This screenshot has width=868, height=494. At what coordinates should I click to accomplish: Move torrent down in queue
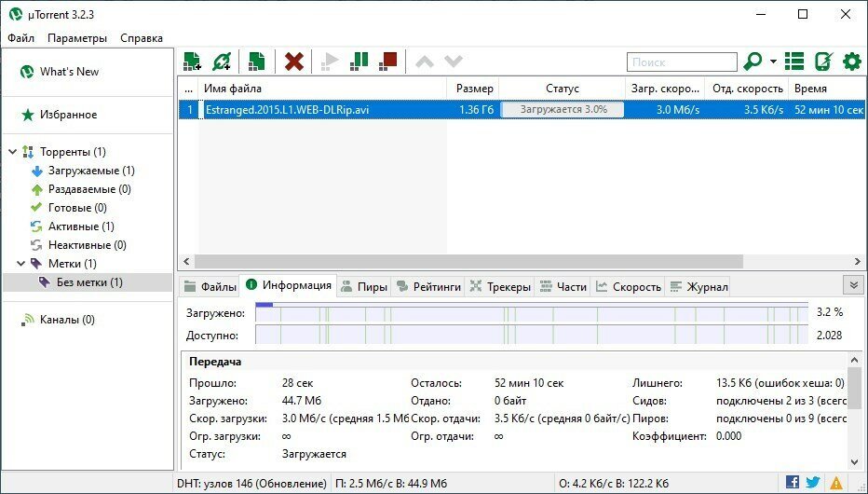(x=454, y=62)
